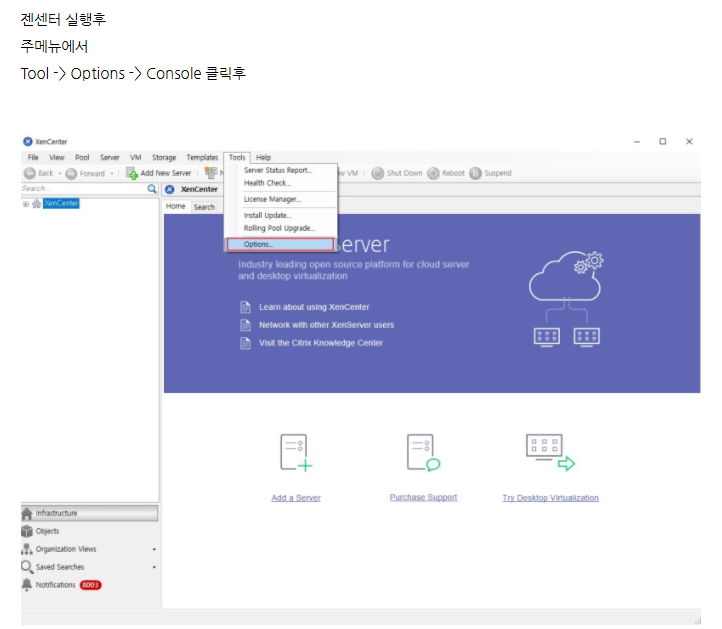Screen dimensions: 722x629
Task: Click the Organization Views hierarchy icon
Action: click(x=27, y=549)
